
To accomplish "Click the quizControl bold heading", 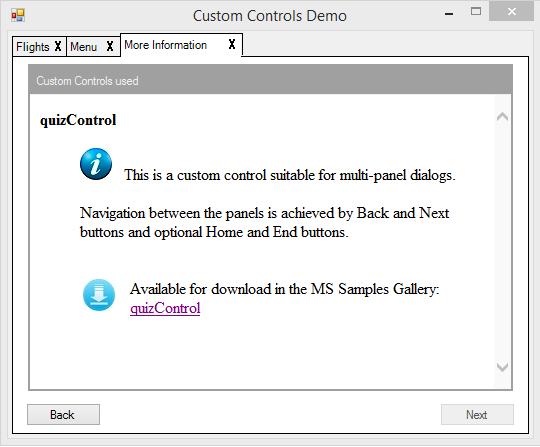I will [78, 120].
